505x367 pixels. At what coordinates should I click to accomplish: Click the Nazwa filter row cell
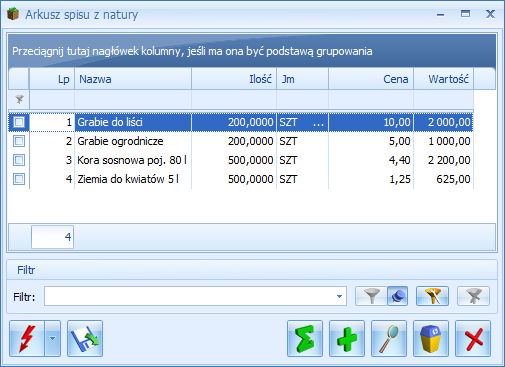pyautogui.click(x=133, y=99)
